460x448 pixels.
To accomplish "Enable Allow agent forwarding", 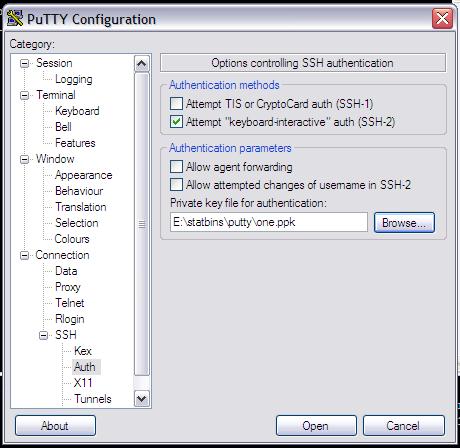I will pos(176,166).
